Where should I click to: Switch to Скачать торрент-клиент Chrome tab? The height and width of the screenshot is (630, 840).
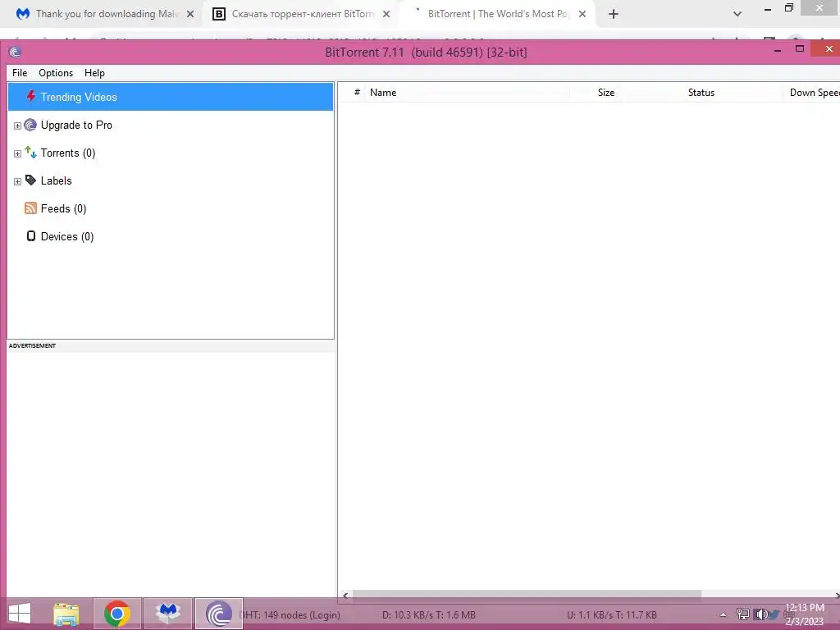click(x=301, y=14)
